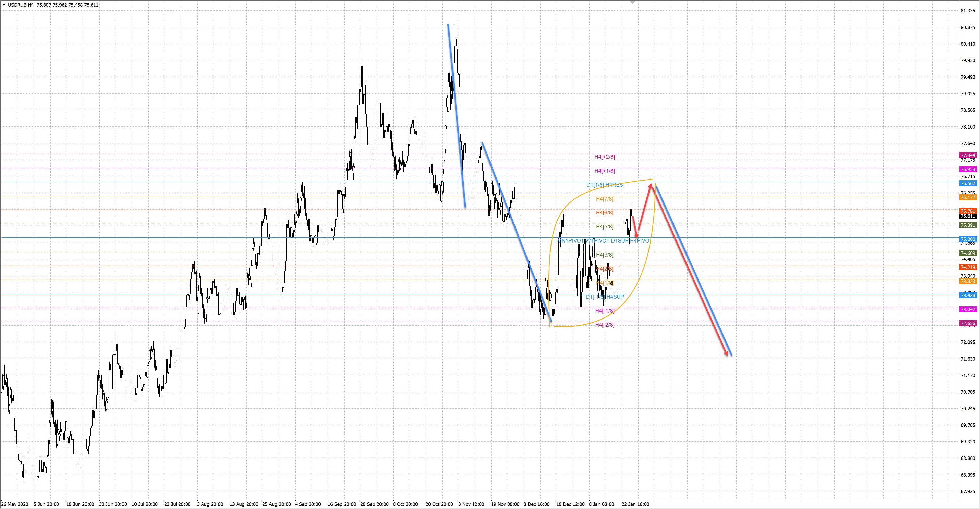Select the H4[+1/8] level label
The height and width of the screenshot is (509, 980).
(x=605, y=171)
